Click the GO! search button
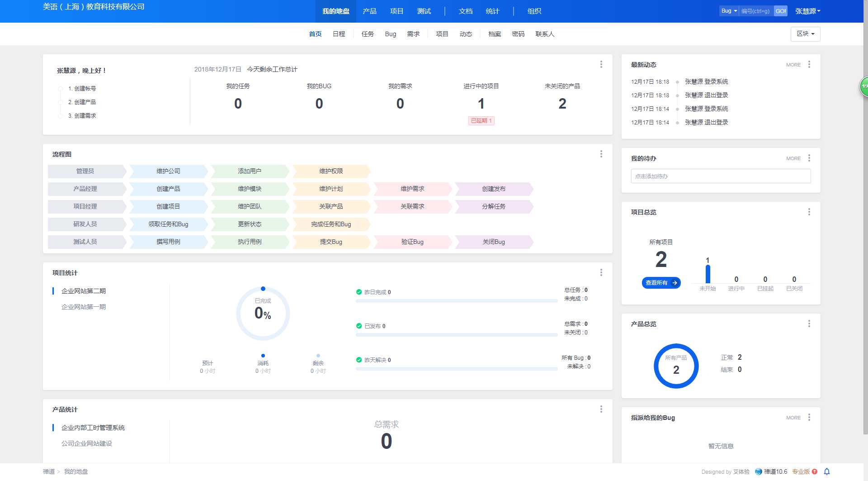Screen dimensions: 868x481 pyautogui.click(x=781, y=11)
